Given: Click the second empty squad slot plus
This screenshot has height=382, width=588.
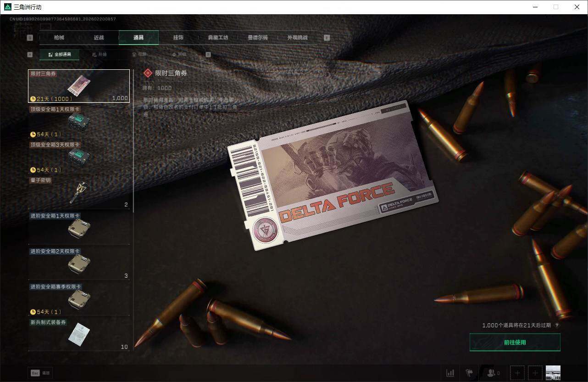Looking at the screenshot, I should [x=535, y=373].
